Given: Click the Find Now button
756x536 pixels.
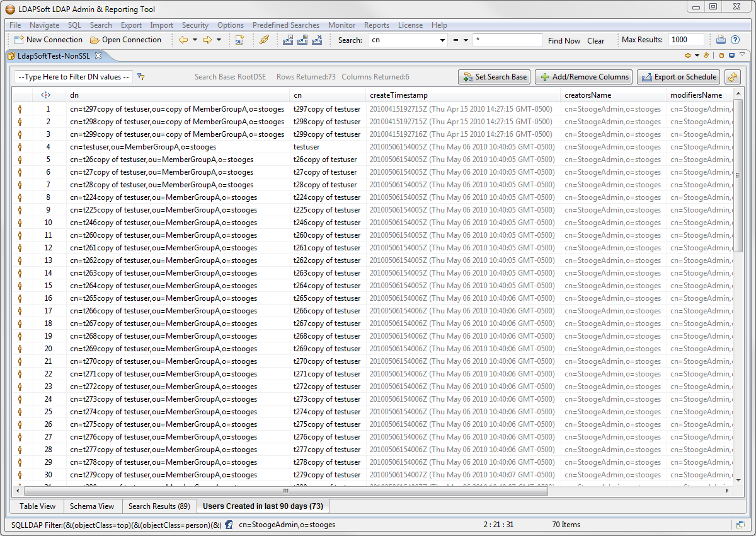Looking at the screenshot, I should (x=564, y=40).
